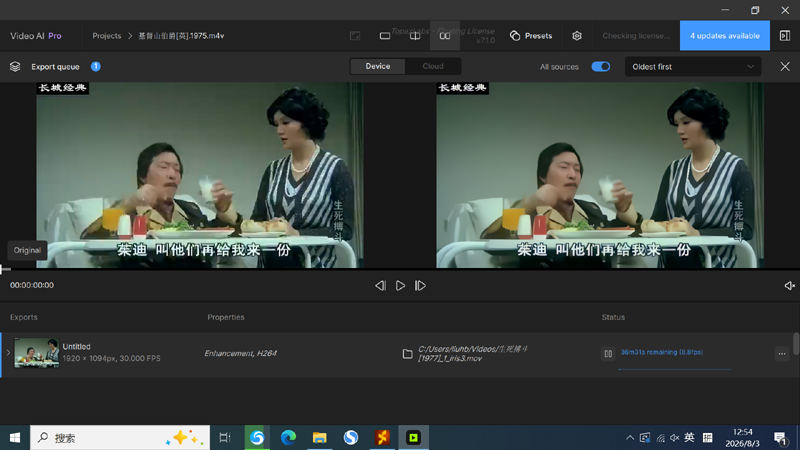The image size is (800, 450).
Task: Click the crop preview icon
Action: (x=355, y=36)
